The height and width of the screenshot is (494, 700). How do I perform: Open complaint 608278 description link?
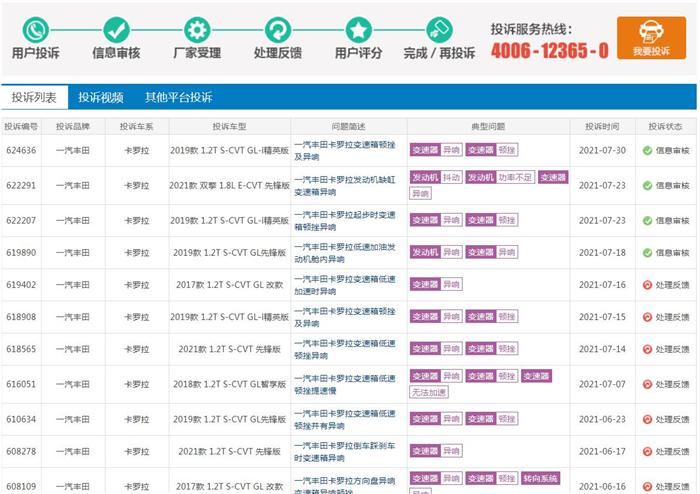coord(345,452)
